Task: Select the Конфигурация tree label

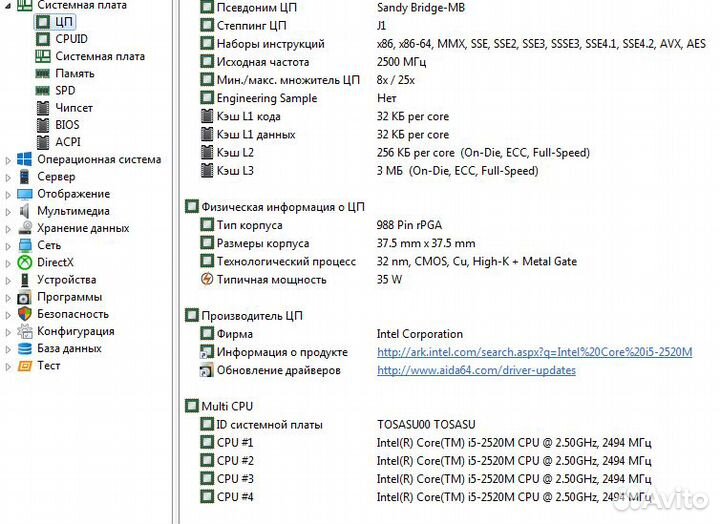Action: click(x=76, y=331)
